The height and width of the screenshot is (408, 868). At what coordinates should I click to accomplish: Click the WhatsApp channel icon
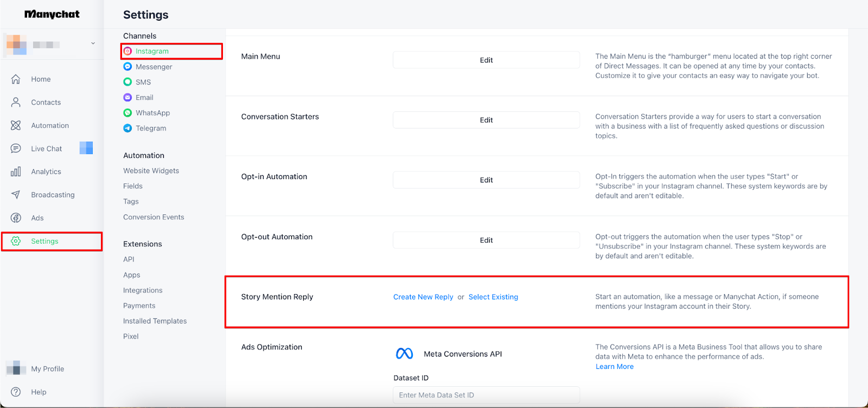click(x=127, y=113)
